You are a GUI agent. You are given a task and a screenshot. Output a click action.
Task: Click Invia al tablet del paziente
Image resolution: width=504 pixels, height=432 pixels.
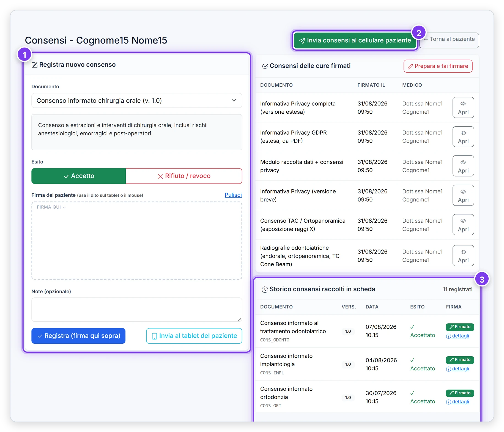coord(194,336)
